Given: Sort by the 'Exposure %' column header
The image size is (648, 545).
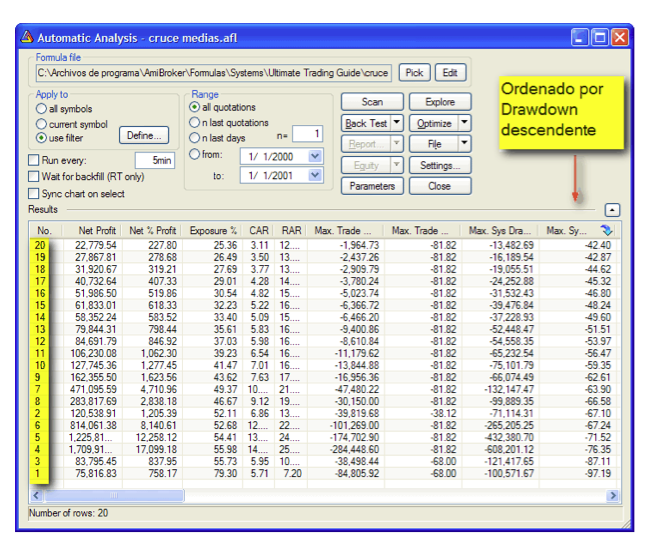Looking at the screenshot, I should point(213,230).
